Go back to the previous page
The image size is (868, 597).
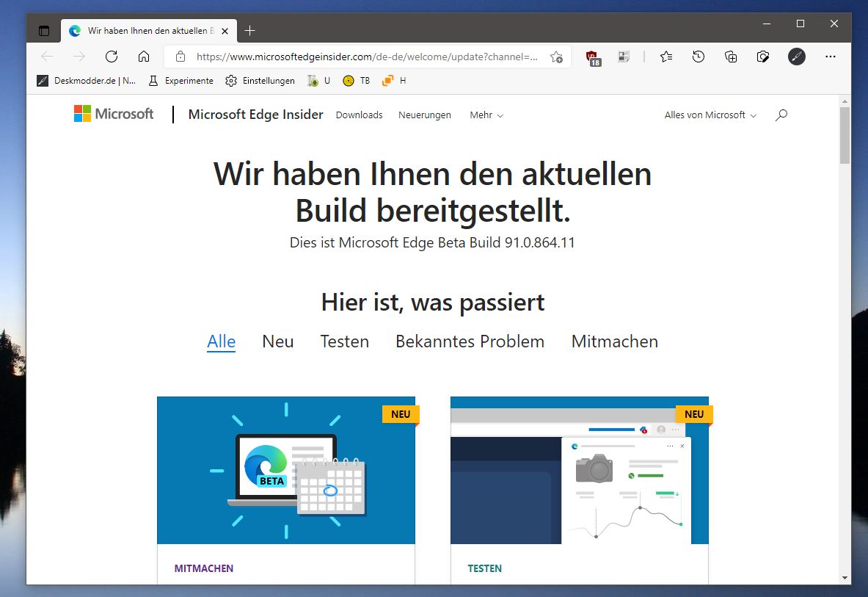[47, 57]
